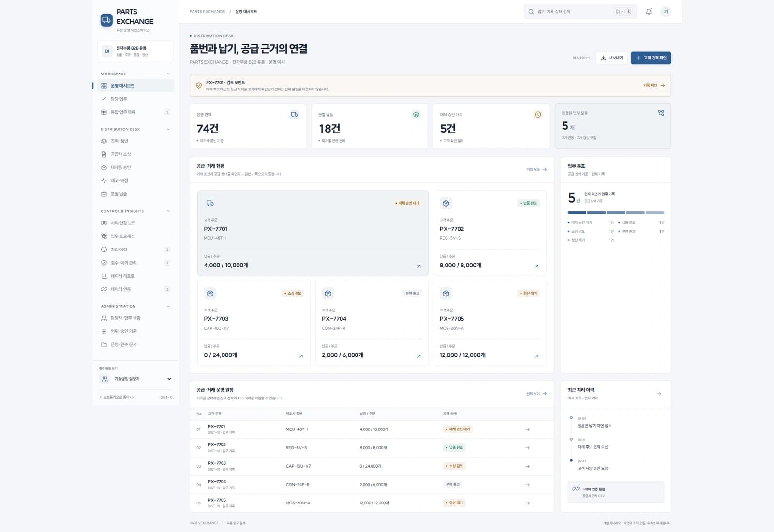The height and width of the screenshot is (532, 774).
Task: Click PARTS EXCHANGE in the breadcrumb
Action: pyautogui.click(x=208, y=12)
